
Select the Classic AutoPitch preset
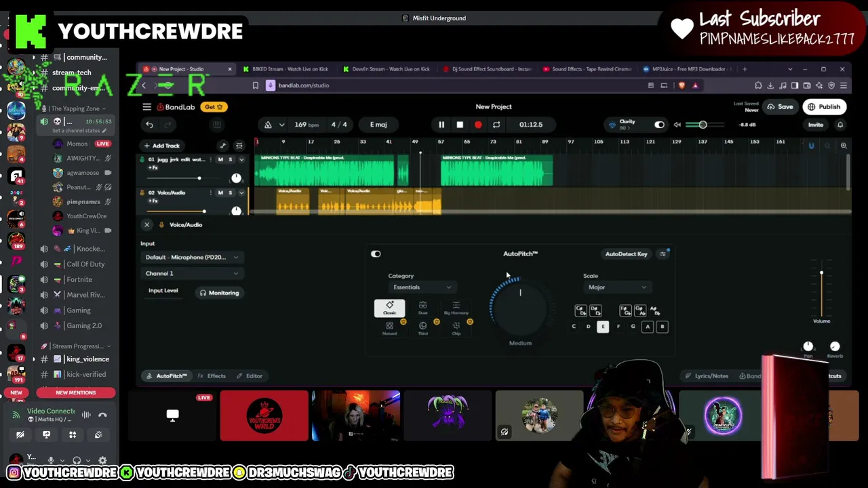point(389,308)
